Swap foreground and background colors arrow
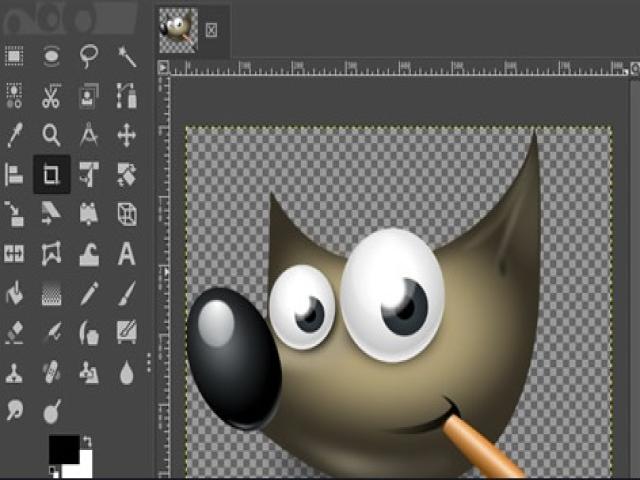The height and width of the screenshot is (480, 640). [87, 441]
